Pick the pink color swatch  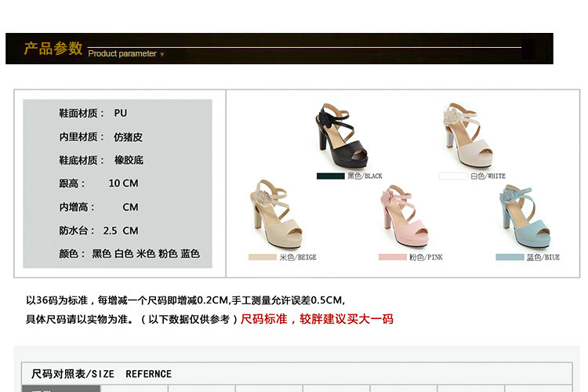392,257
